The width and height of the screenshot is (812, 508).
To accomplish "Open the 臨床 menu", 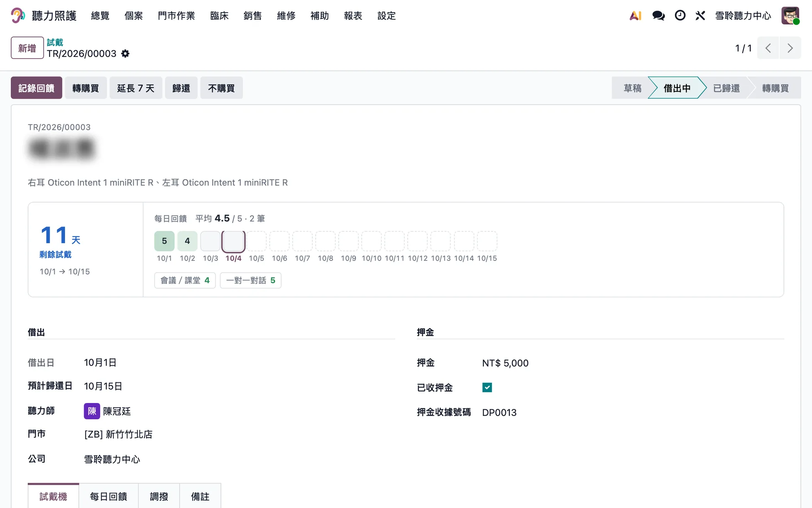I will (x=219, y=16).
